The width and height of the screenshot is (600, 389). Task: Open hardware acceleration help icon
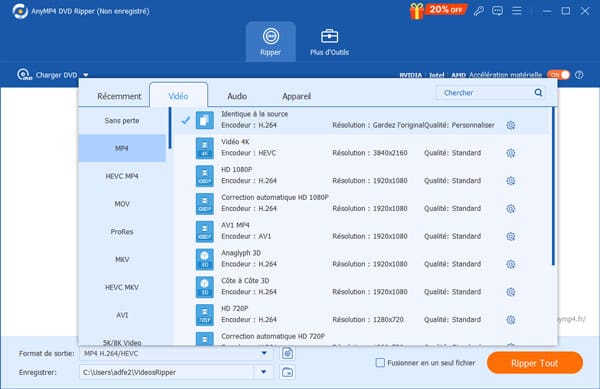click(579, 75)
